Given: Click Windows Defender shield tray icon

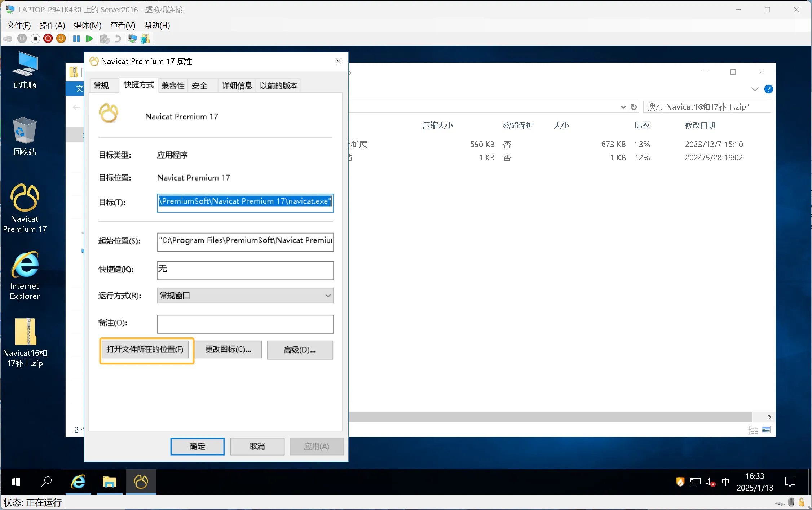Looking at the screenshot, I should [680, 482].
